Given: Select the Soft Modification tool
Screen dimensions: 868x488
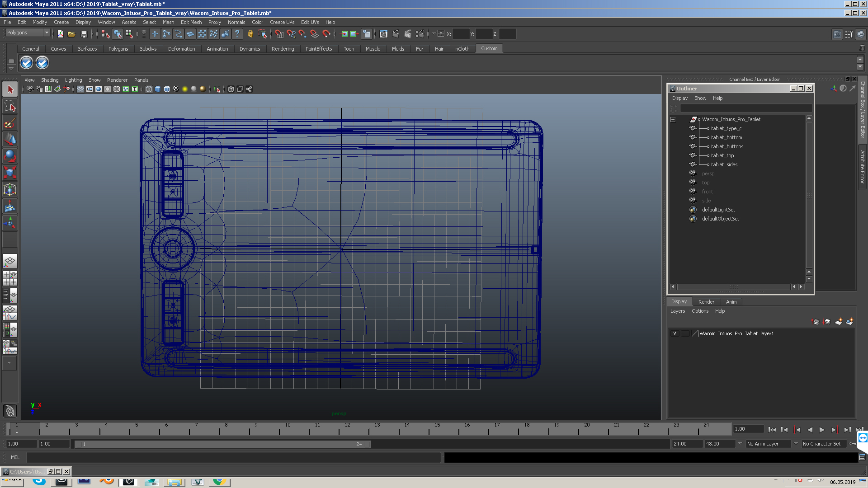Looking at the screenshot, I should (x=10, y=206).
